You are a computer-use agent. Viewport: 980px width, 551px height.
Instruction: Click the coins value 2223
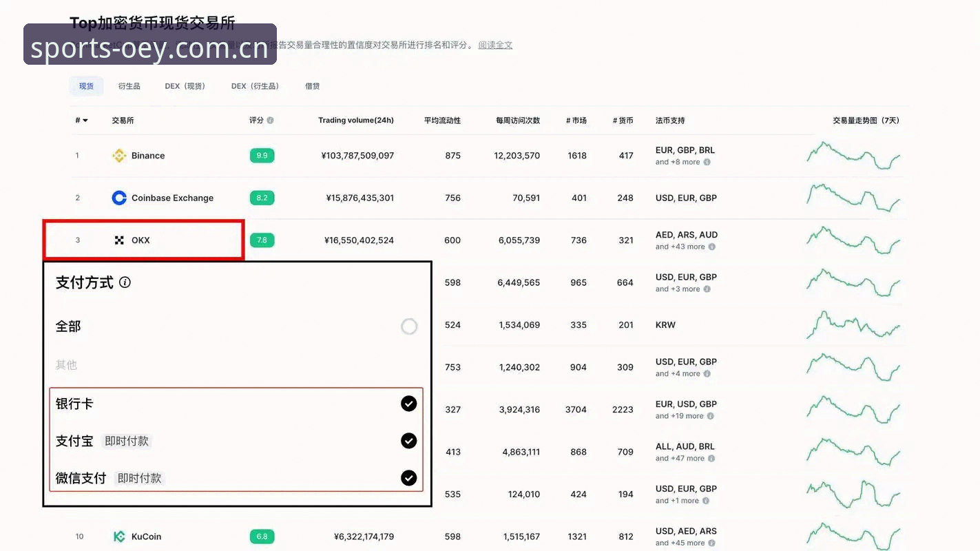pos(623,410)
